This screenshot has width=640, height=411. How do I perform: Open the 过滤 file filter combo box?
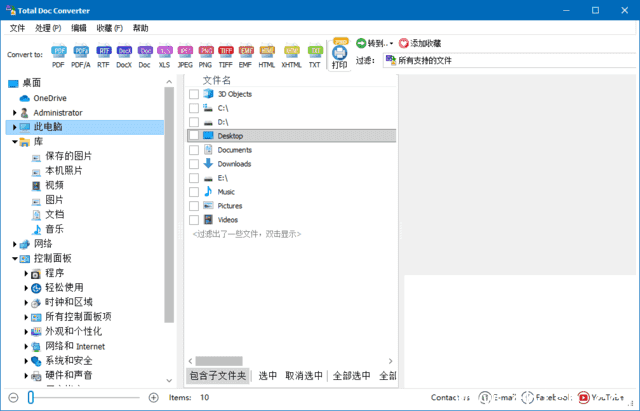tap(511, 60)
